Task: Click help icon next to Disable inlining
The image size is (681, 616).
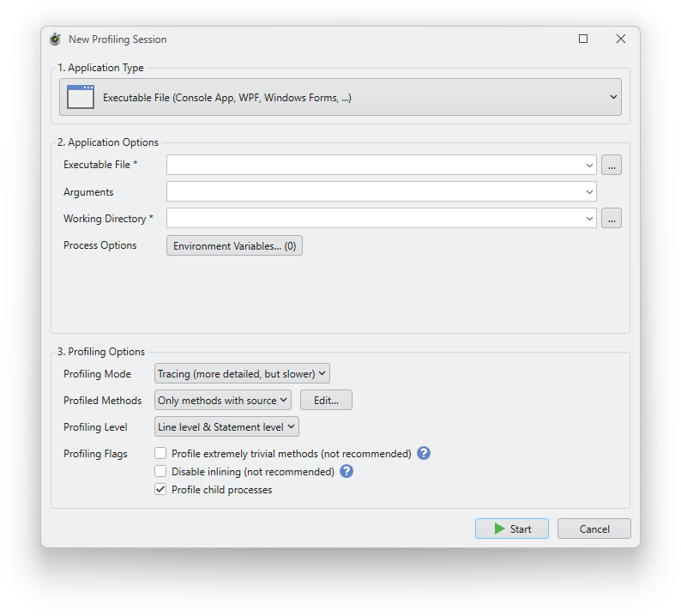Action: point(347,471)
